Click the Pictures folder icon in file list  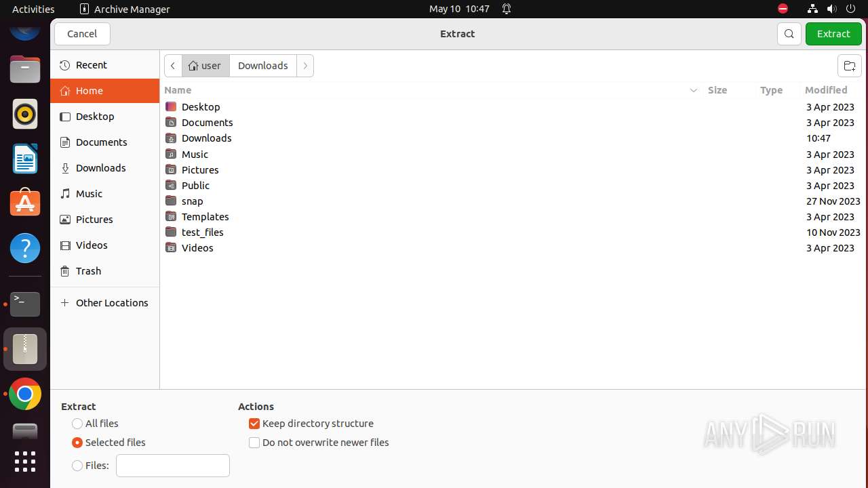point(171,169)
